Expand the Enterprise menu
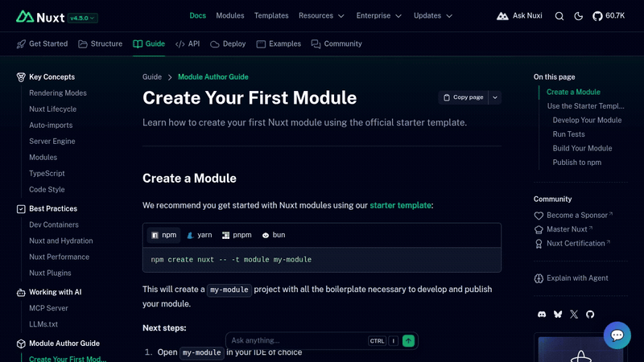Screen dimensions: 644x362 378,16
